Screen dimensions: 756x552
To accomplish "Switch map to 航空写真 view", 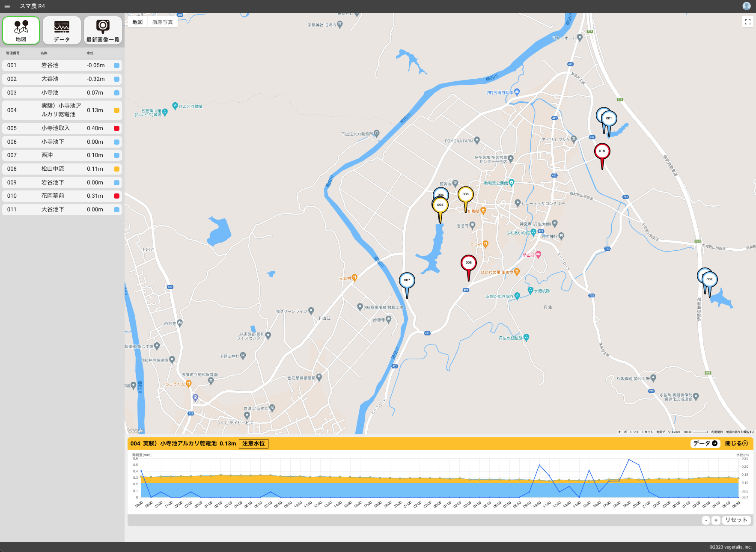I will [163, 22].
